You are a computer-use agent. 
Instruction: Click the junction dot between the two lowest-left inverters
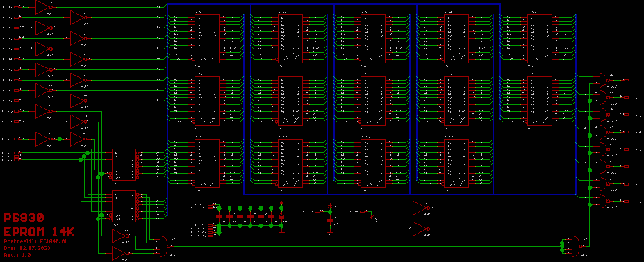click(60, 139)
